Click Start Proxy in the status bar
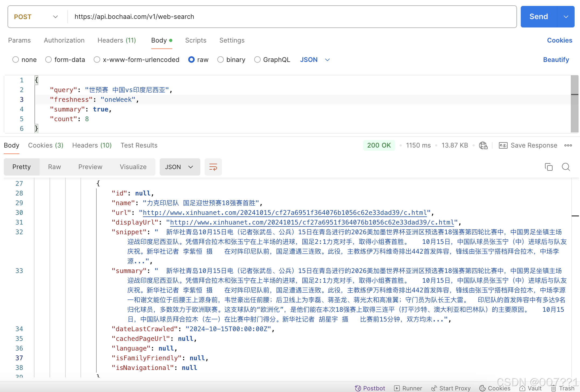 click(x=451, y=388)
